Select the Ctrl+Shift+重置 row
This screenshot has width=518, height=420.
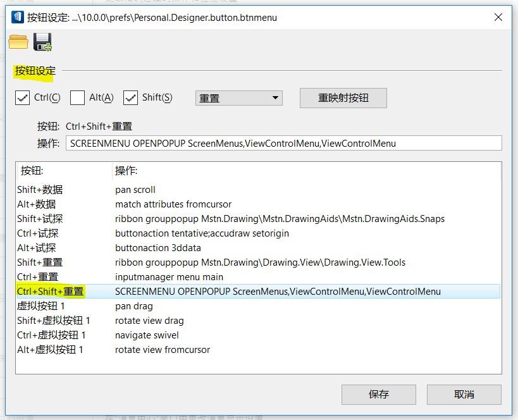[258, 292]
